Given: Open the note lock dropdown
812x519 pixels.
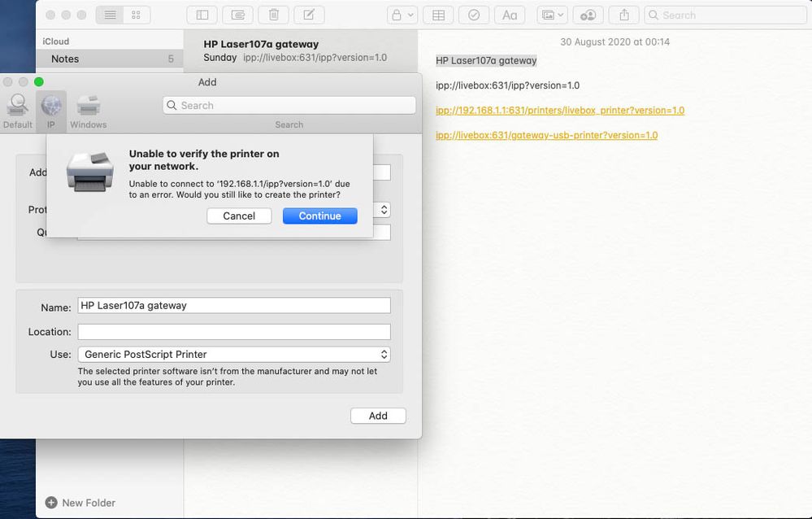Looking at the screenshot, I should 402,15.
